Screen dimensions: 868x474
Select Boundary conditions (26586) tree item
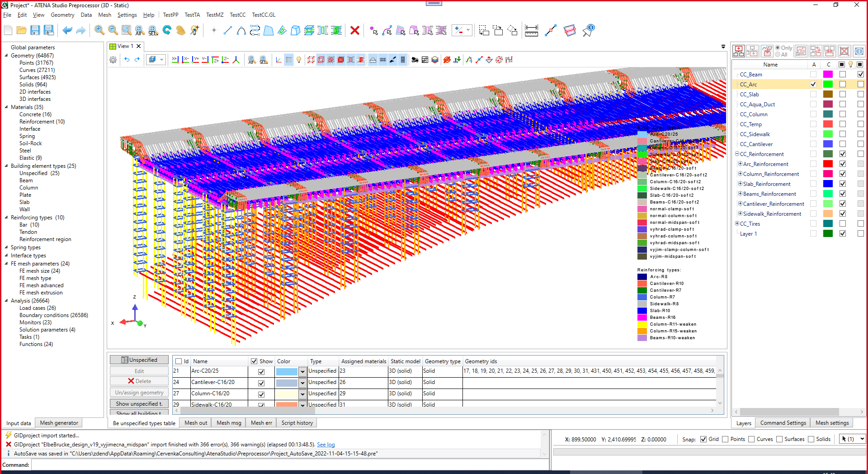coord(53,315)
